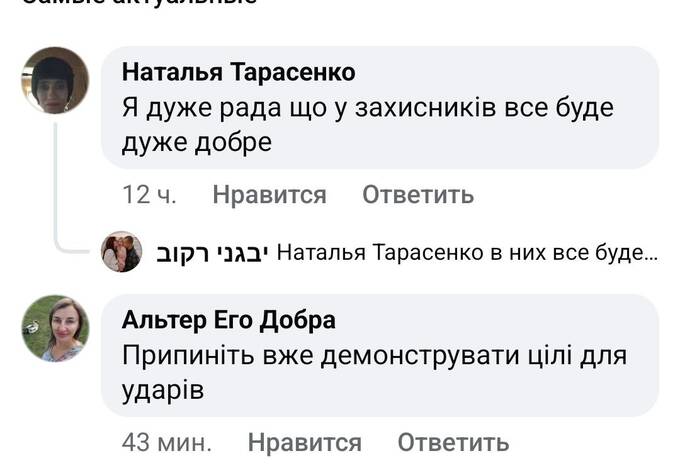
Task: Reply to Альтер Его Добра via Ответить
Action: coord(453,442)
